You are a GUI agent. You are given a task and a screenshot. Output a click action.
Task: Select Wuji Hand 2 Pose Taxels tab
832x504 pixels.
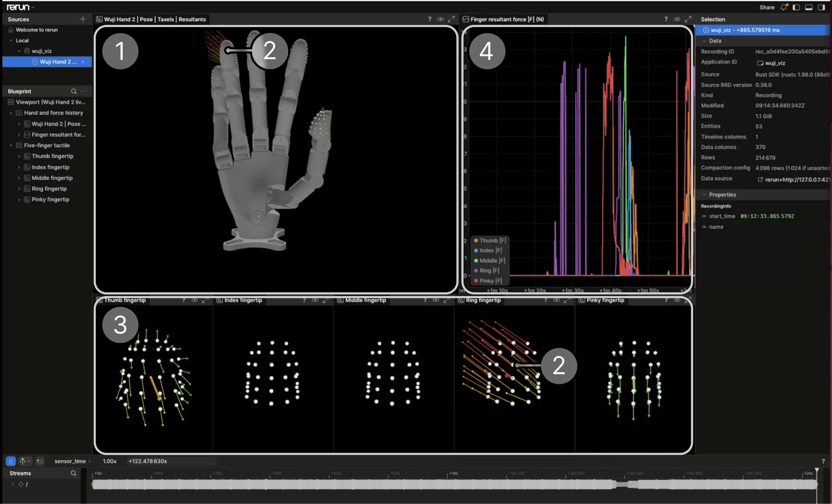[x=151, y=19]
